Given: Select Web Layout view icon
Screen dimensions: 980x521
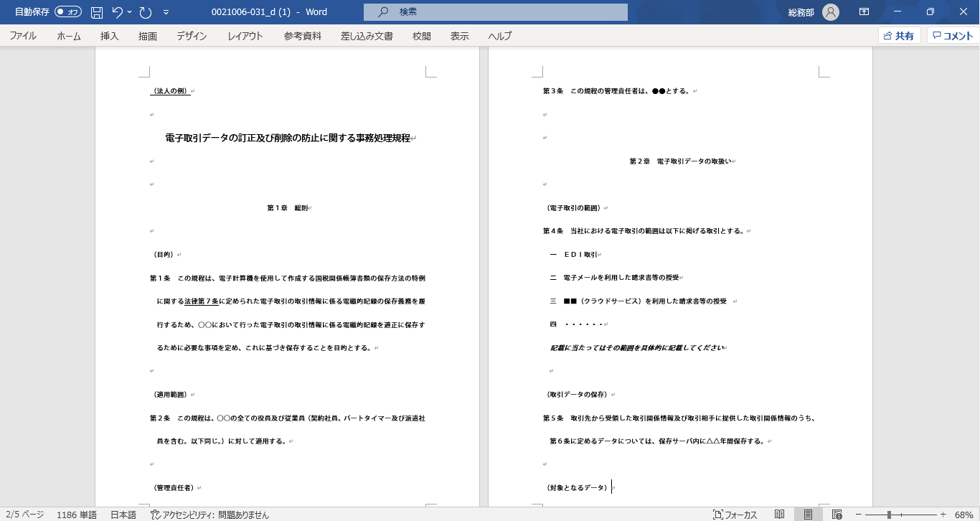Looking at the screenshot, I should coord(837,515).
